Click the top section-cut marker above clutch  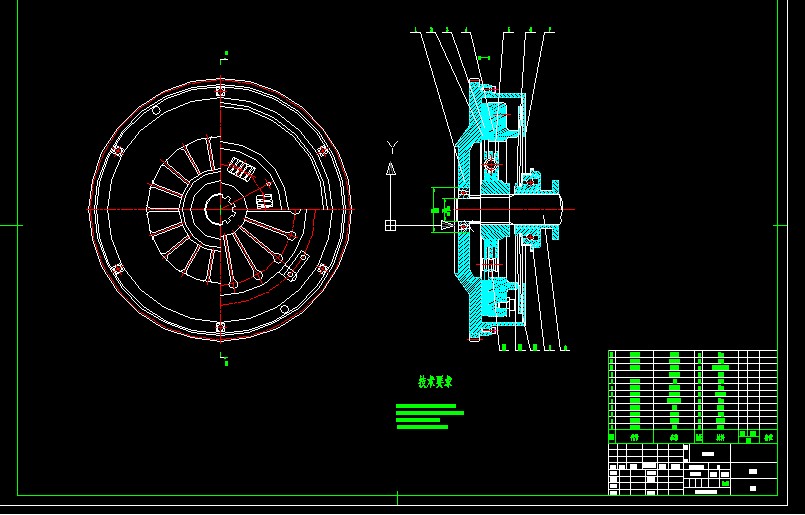pyautogui.click(x=226, y=54)
